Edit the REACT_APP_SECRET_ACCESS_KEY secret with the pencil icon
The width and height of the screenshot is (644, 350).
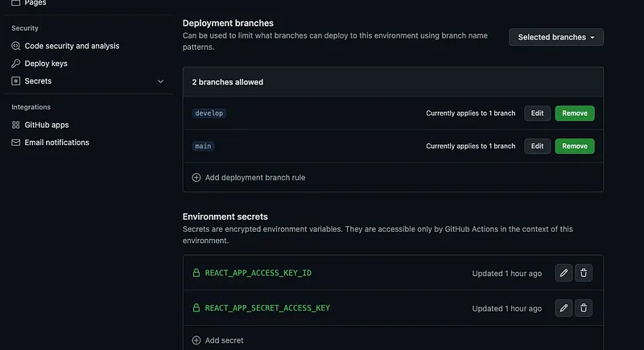tap(563, 308)
